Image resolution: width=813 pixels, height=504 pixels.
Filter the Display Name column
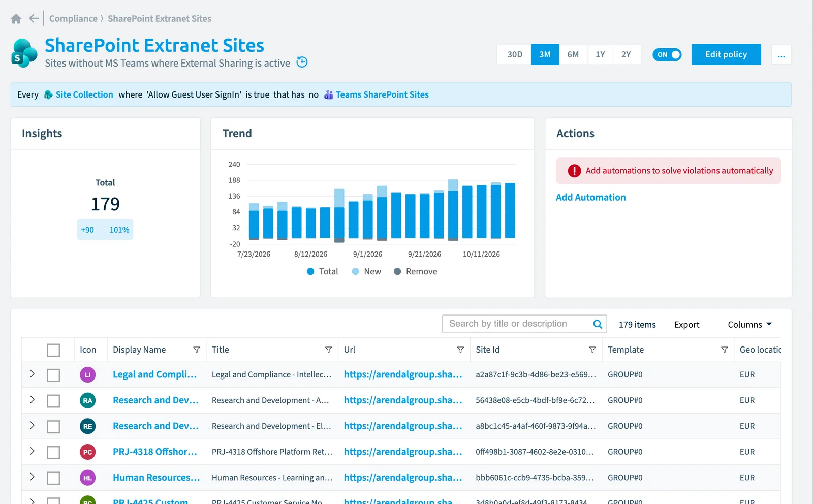click(197, 350)
